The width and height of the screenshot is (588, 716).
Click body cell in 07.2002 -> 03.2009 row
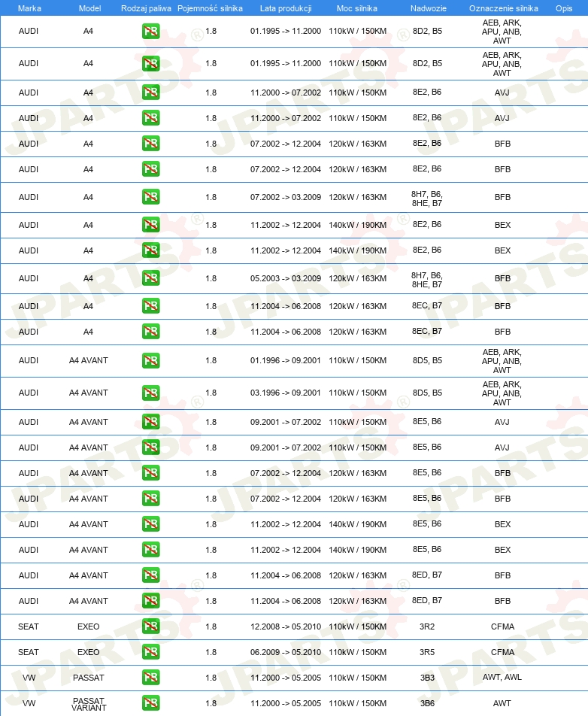coord(427,199)
